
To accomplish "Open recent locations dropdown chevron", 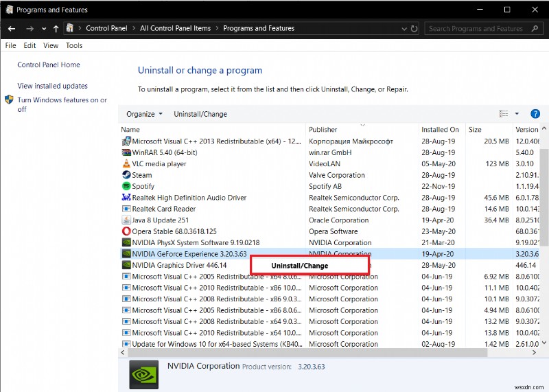I will pos(44,29).
